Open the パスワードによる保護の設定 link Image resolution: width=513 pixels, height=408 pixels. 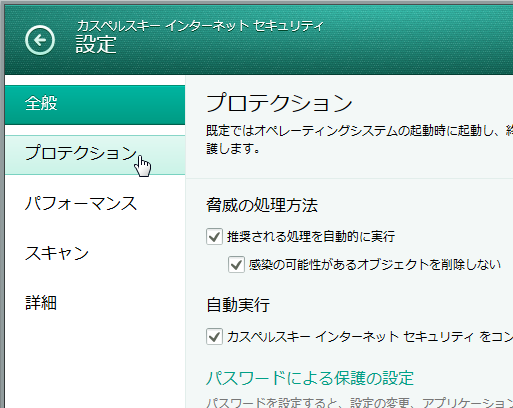tap(310, 378)
